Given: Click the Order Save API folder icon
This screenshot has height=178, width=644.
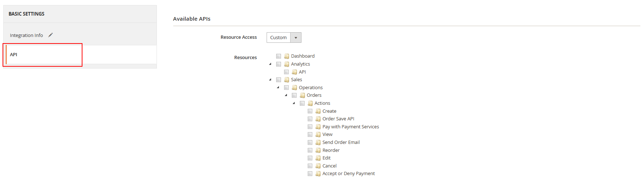Looking at the screenshot, I should click(x=318, y=119).
